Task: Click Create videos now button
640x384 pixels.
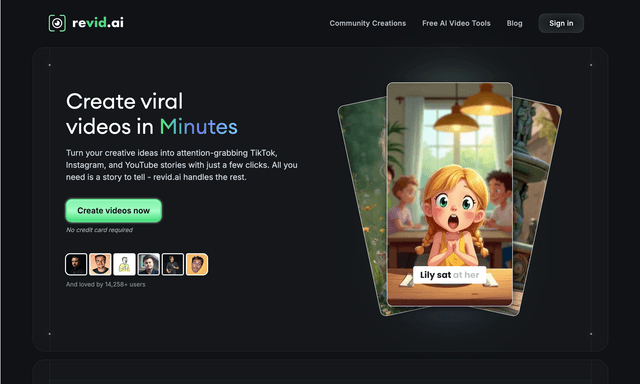Action: [x=113, y=211]
